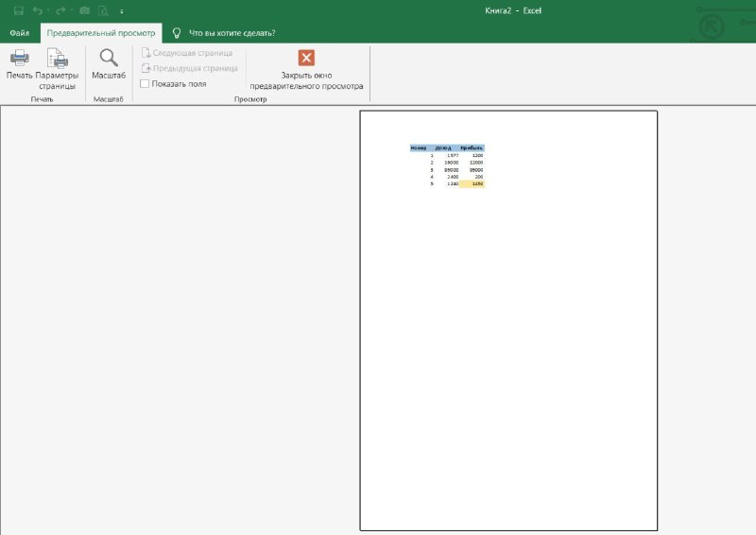Click the print preview icon in title bar
Image resolution: width=756 pixels, height=535 pixels.
click(x=103, y=10)
